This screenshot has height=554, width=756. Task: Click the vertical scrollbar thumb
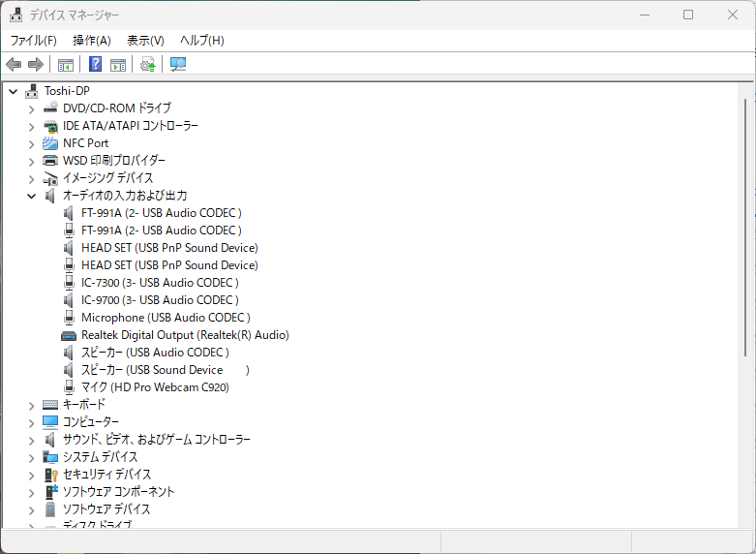coord(745,227)
